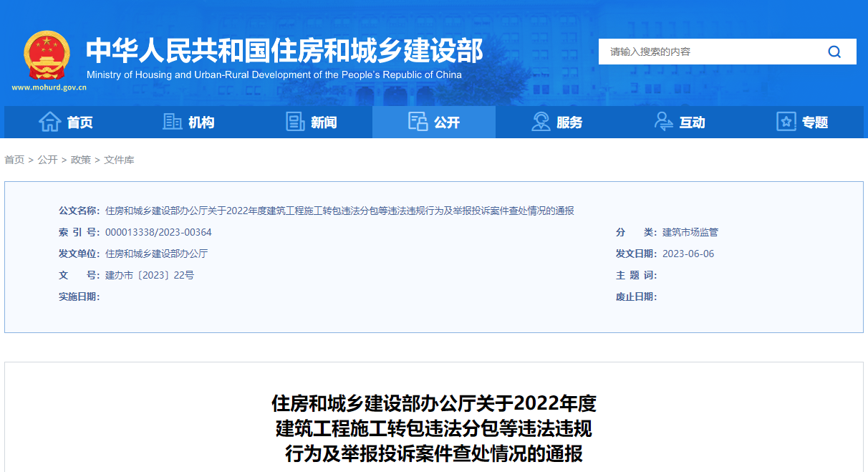This screenshot has height=472, width=868.
Task: Open the 服务 navigation tab
Action: click(x=556, y=122)
